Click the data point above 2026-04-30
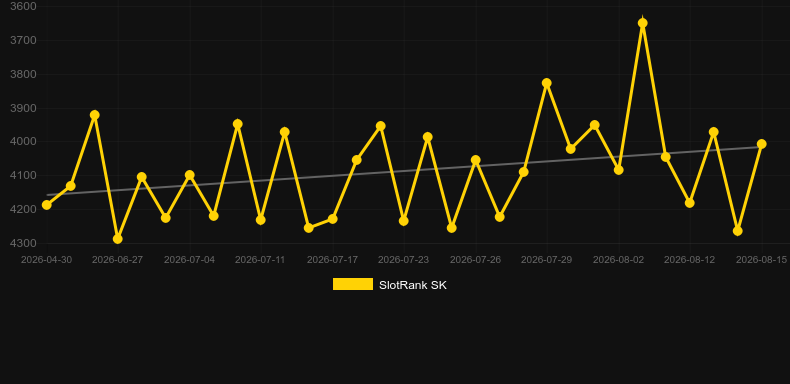 (x=47, y=205)
